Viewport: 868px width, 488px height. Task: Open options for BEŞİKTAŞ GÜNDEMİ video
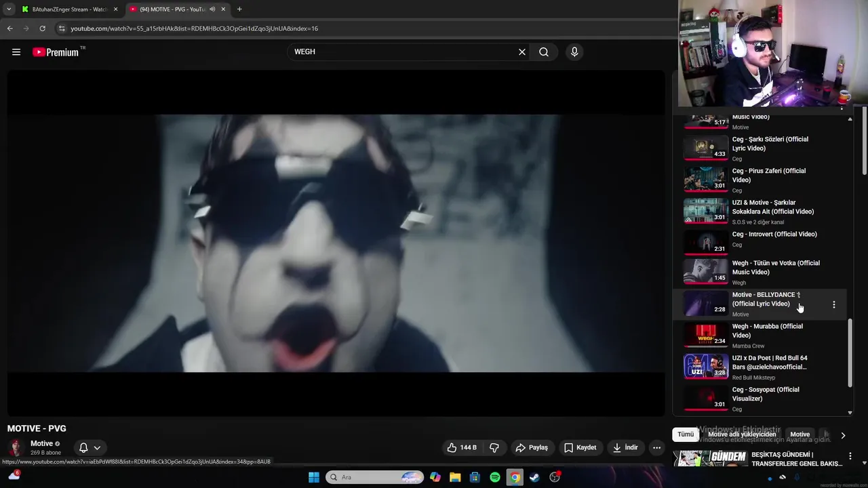click(x=850, y=457)
